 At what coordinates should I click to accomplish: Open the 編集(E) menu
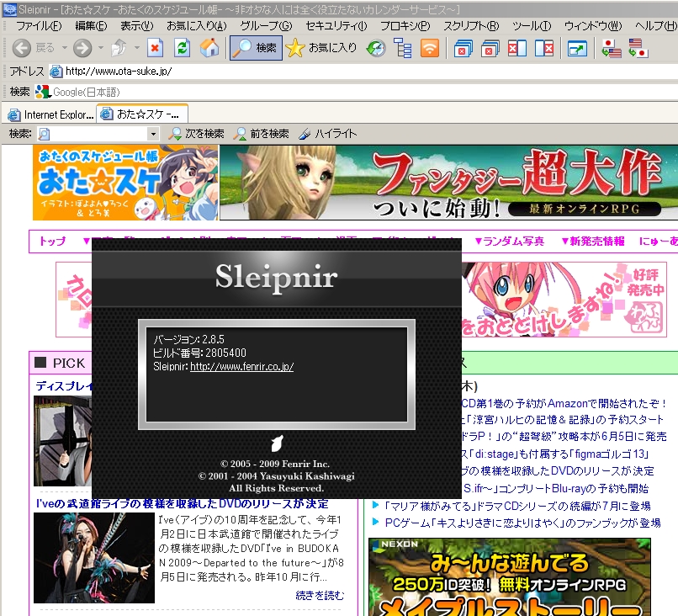click(91, 26)
